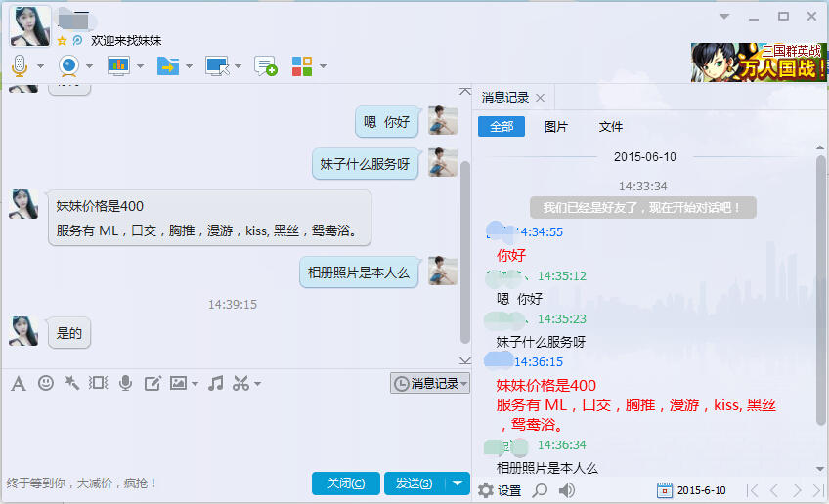Screen dimensions: 829x504
Task: Close the 消息记录 tab
Action: pyautogui.click(x=540, y=98)
